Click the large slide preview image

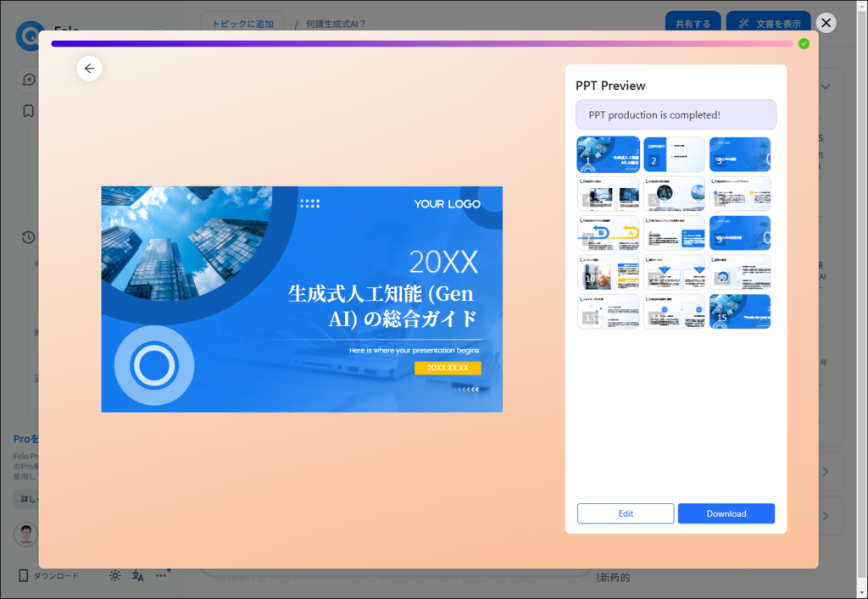click(x=302, y=299)
